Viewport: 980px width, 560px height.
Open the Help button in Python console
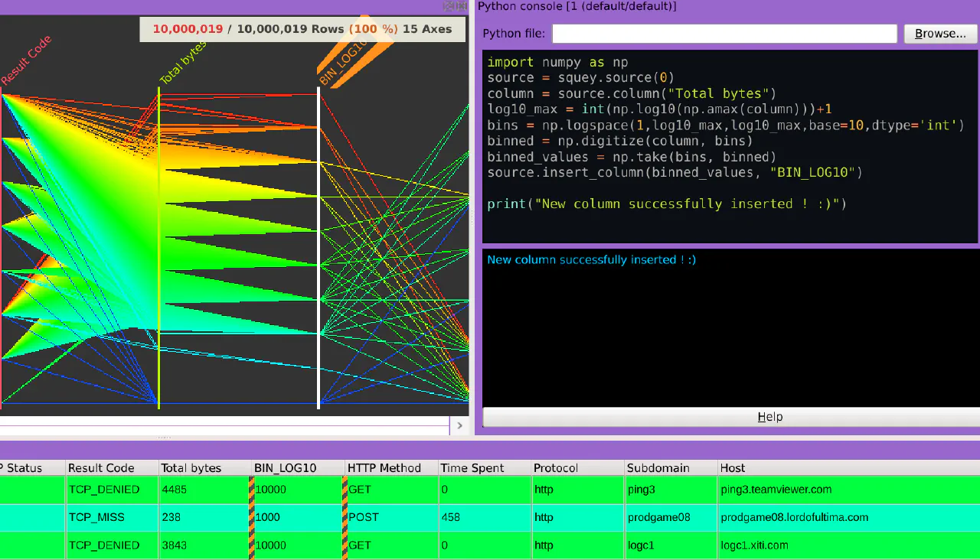(x=769, y=417)
